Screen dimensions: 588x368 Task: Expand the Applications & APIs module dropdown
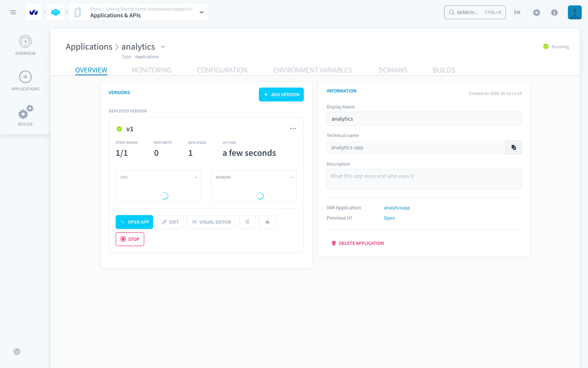[202, 12]
